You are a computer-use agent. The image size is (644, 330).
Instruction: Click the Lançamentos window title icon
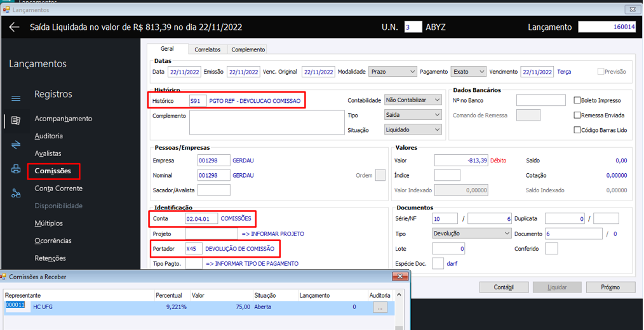pos(6,10)
